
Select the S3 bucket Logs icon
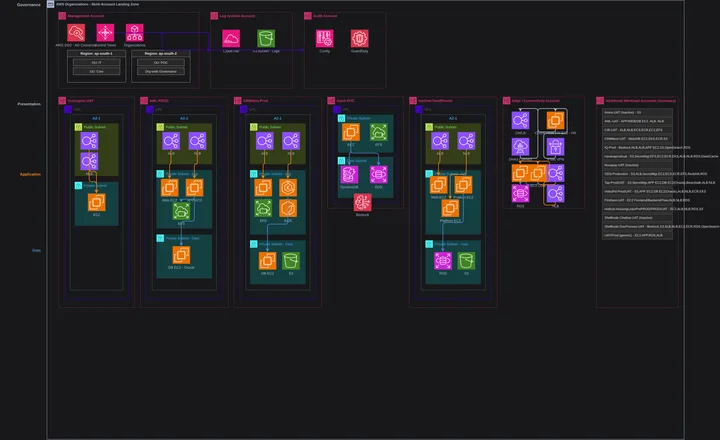coord(266,39)
